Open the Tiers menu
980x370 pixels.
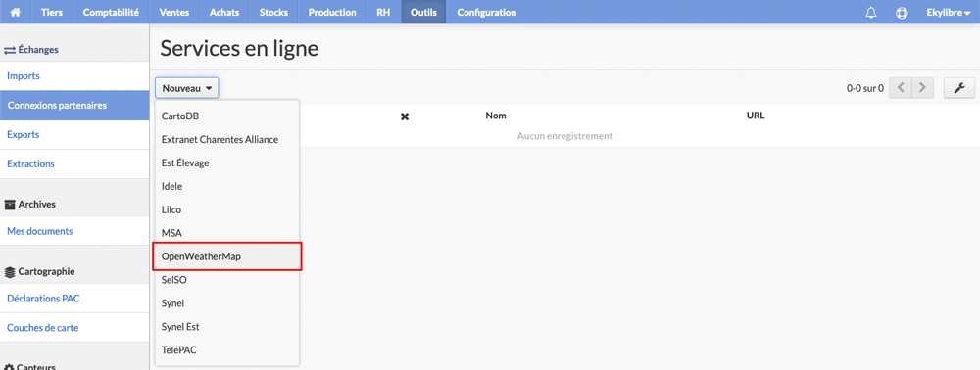point(51,12)
